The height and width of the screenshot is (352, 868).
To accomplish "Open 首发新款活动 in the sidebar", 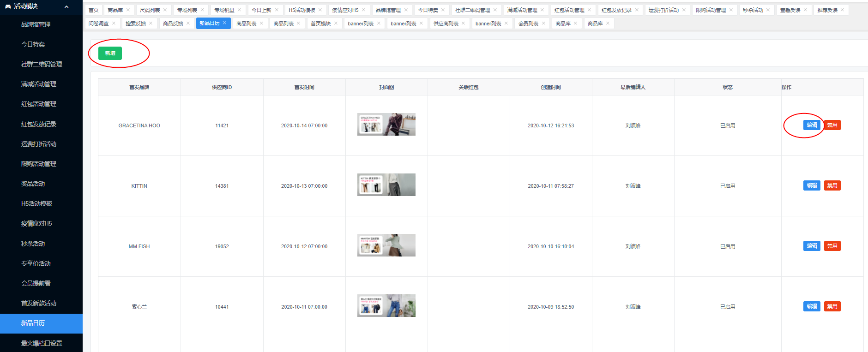I will click(x=41, y=303).
